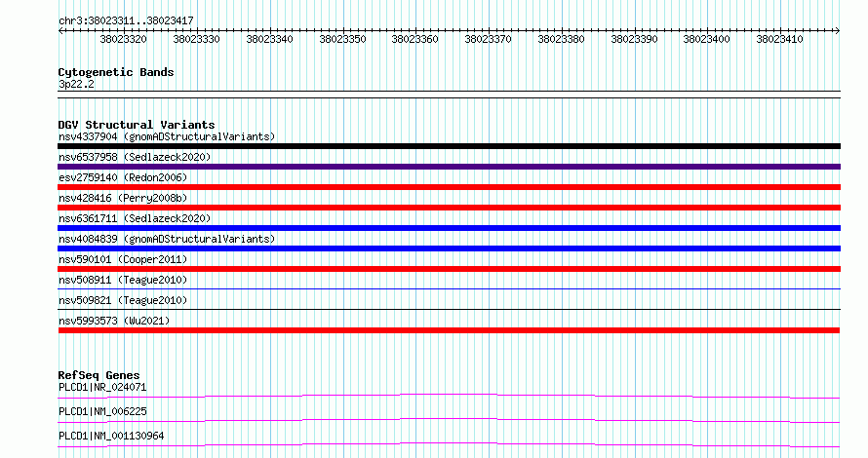Image resolution: width=868 pixels, height=458 pixels.
Task: Open transcript PLCD1|NR_024071 label
Action: click(102, 387)
